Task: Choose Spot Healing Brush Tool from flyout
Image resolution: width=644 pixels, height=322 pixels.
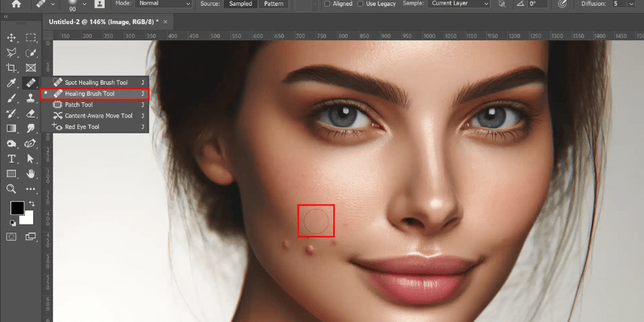Action: [96, 83]
